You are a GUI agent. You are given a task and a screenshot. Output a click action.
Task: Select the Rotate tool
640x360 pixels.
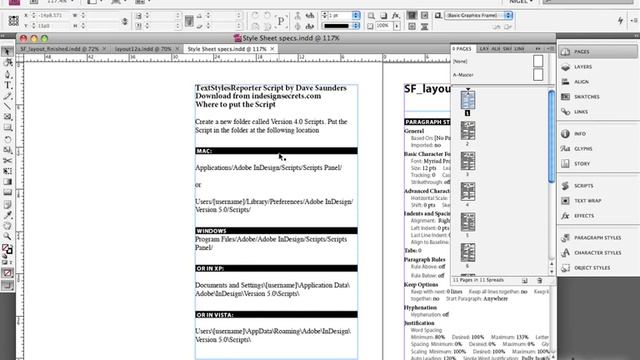pyautogui.click(x=7, y=140)
